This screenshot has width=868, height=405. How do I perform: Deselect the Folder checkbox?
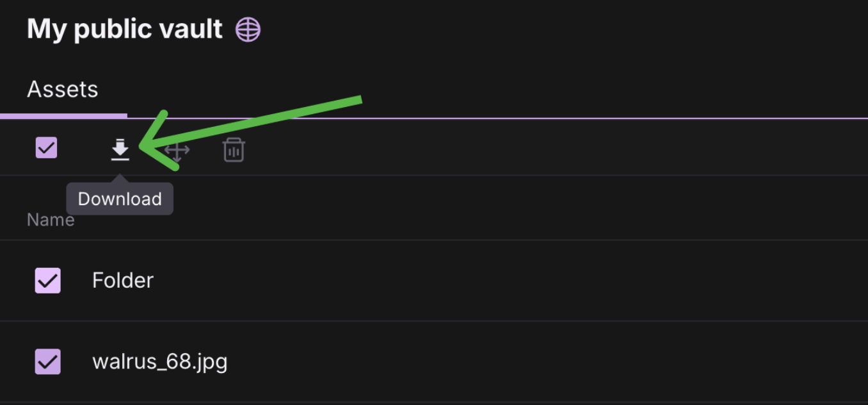(x=48, y=281)
